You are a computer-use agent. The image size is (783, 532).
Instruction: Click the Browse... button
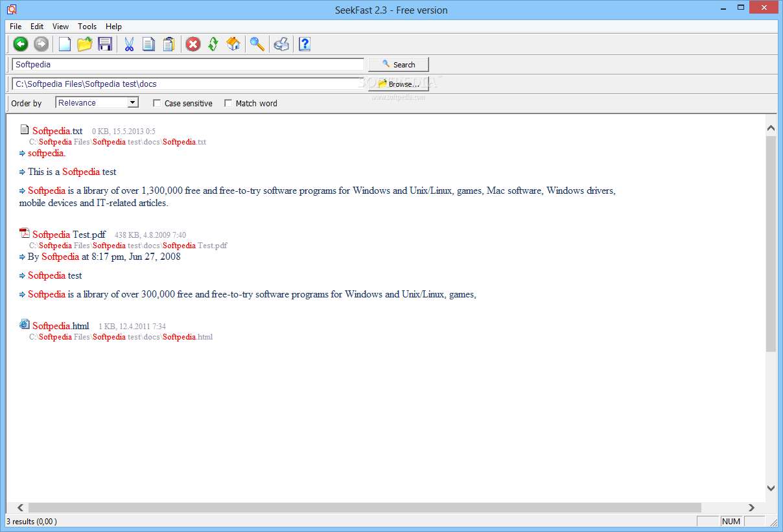tap(399, 84)
